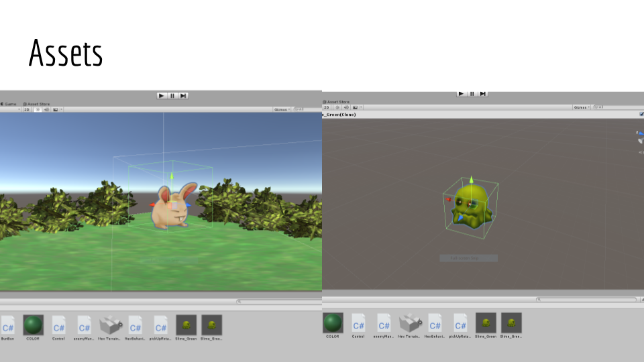Toggle 2D mode in right scene view

(x=327, y=107)
